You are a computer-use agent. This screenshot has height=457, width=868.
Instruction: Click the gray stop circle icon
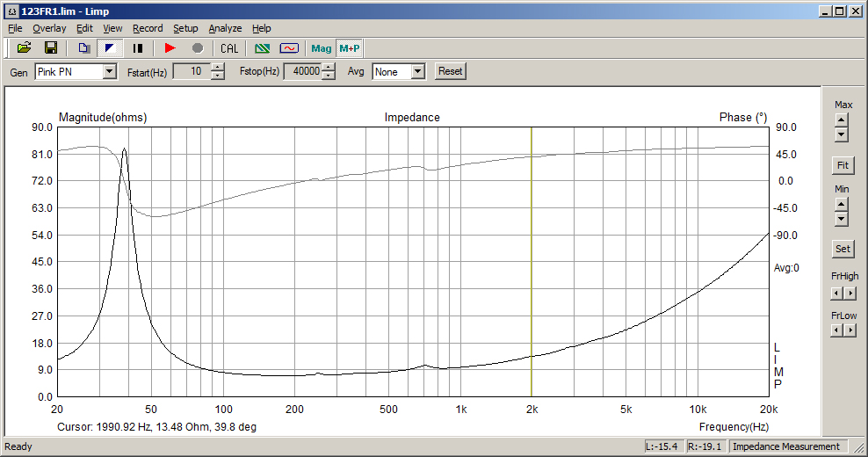[x=198, y=48]
